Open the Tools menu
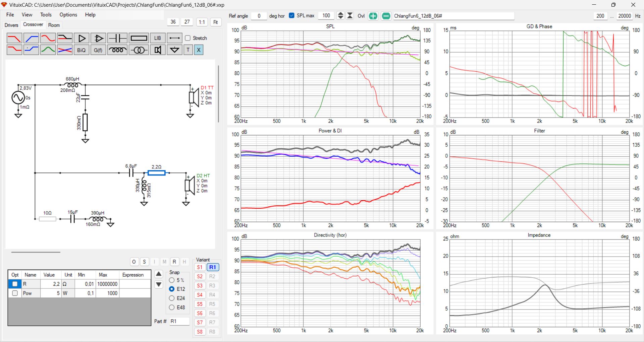The image size is (644, 342). 46,15
